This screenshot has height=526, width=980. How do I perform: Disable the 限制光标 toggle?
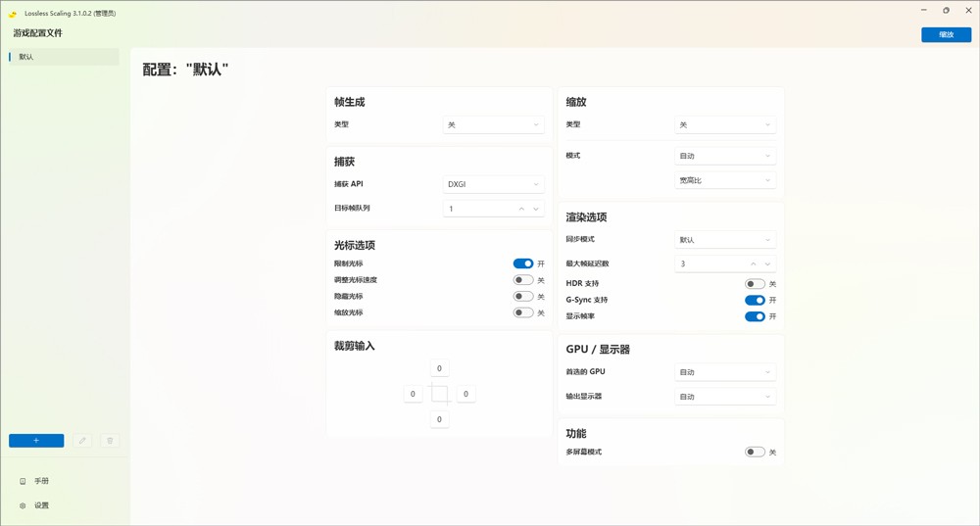[523, 263]
